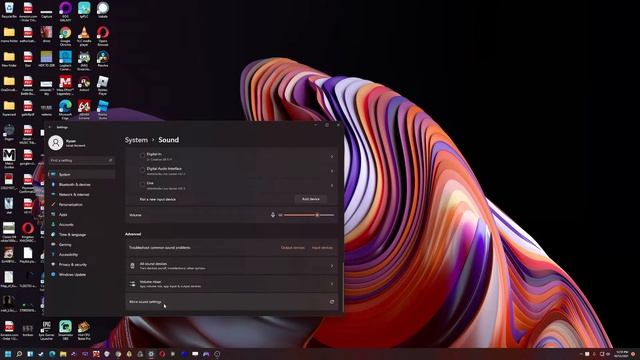The image size is (640, 360).
Task: Open taskbar Search magnifier
Action: click(x=19, y=354)
